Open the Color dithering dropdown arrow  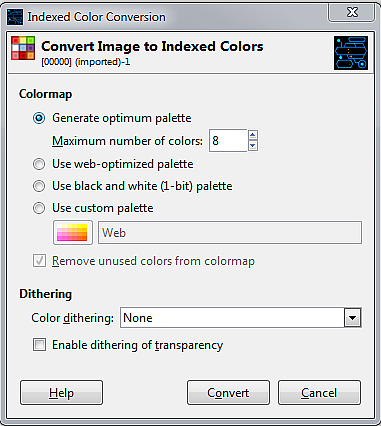pyautogui.click(x=352, y=318)
